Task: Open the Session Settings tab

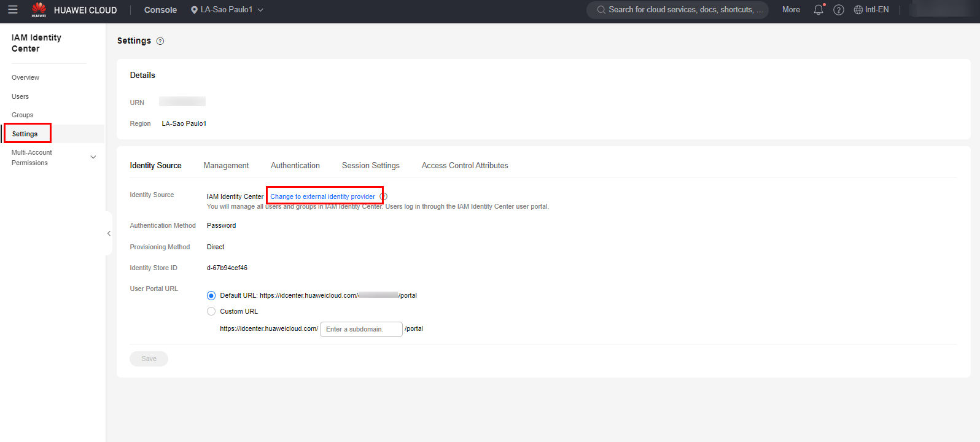Action: pos(370,166)
